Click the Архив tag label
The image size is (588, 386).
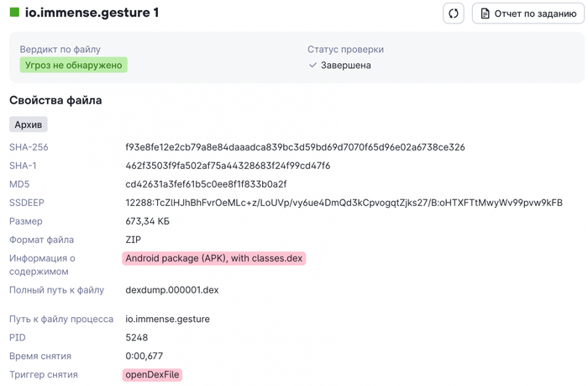click(28, 124)
